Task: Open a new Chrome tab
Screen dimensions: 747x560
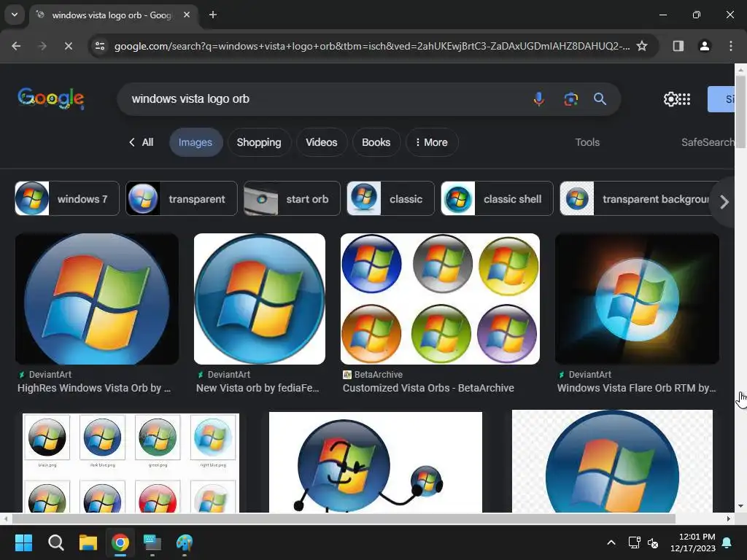Action: coord(213,15)
